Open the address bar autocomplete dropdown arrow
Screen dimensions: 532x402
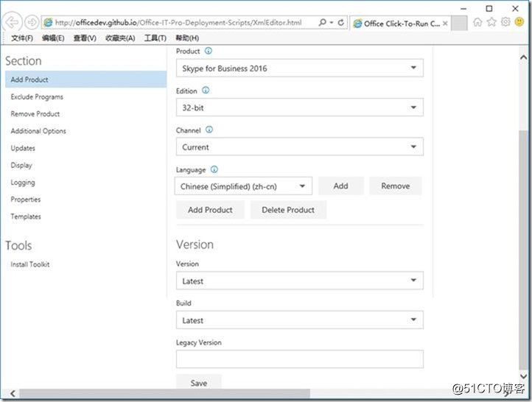tap(332, 23)
